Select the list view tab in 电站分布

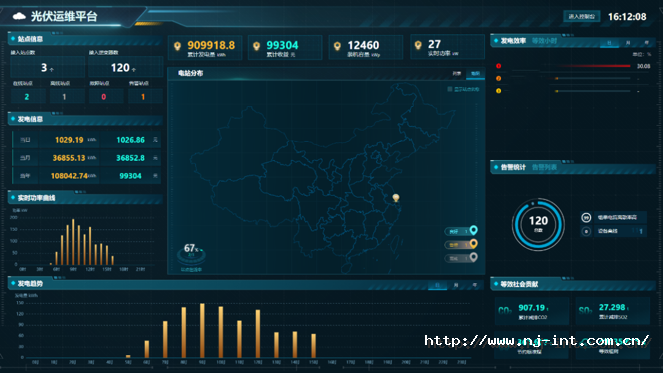pos(457,74)
